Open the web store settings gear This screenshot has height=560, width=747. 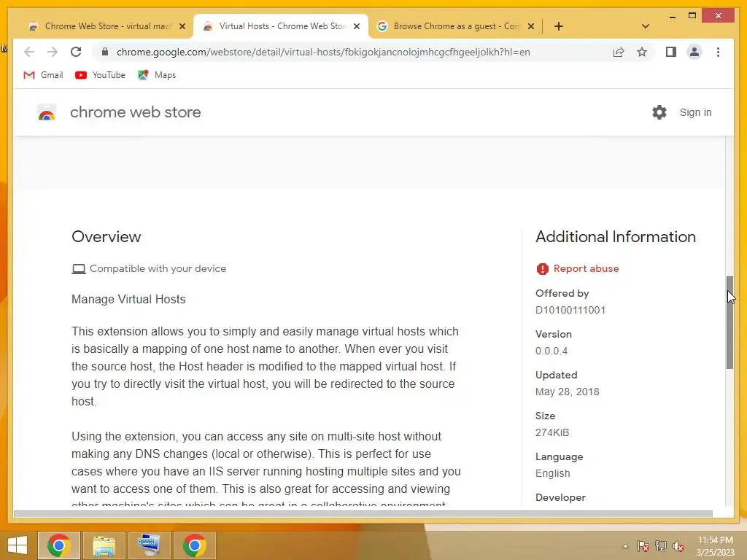click(659, 112)
